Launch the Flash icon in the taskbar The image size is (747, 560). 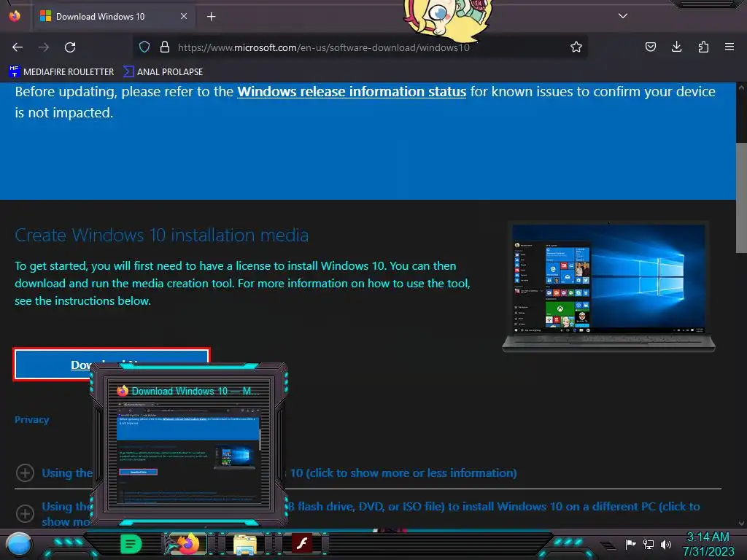tap(301, 543)
